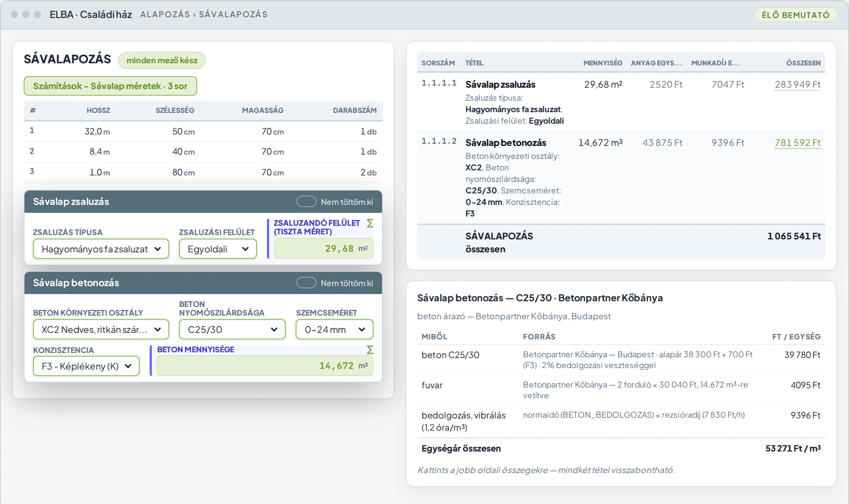Click the 8,4 m length cell

click(100, 152)
